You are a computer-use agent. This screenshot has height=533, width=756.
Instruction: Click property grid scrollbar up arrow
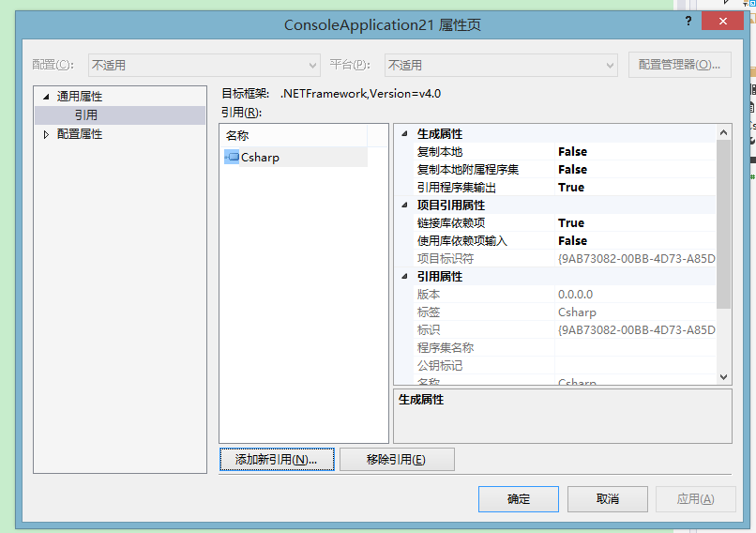coord(723,133)
